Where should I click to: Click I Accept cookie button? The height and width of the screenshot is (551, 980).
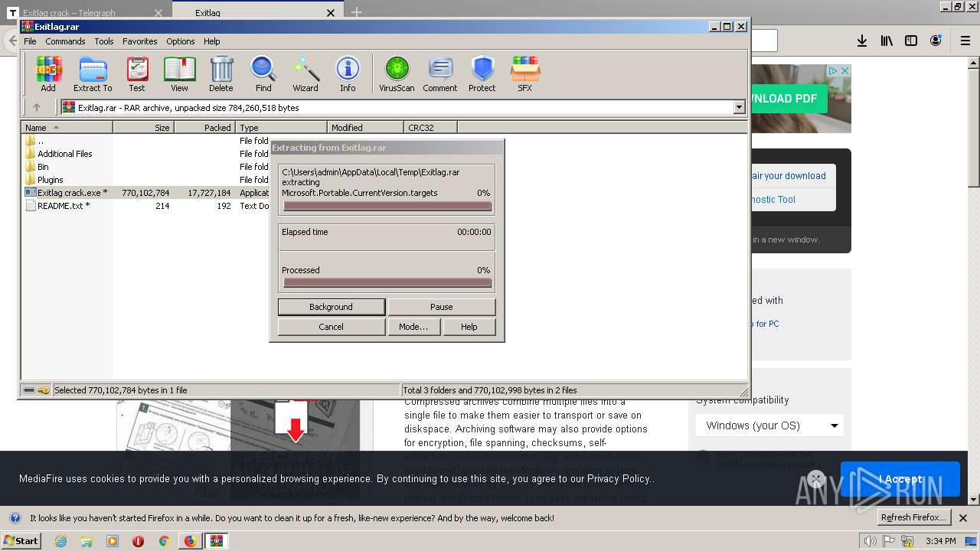900,479
